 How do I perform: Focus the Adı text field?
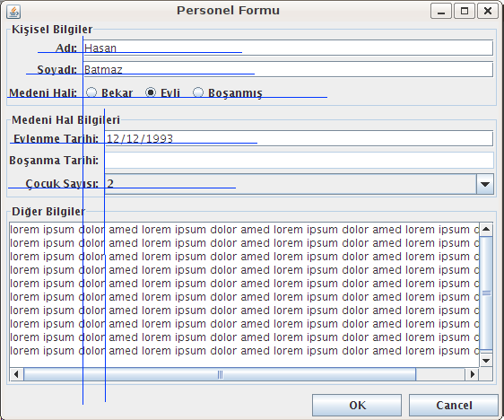(x=288, y=48)
